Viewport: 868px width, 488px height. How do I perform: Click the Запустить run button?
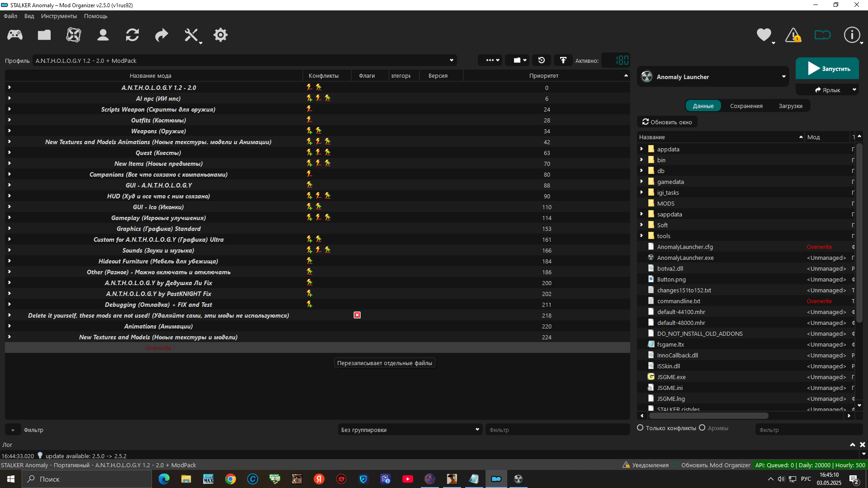pyautogui.click(x=827, y=69)
